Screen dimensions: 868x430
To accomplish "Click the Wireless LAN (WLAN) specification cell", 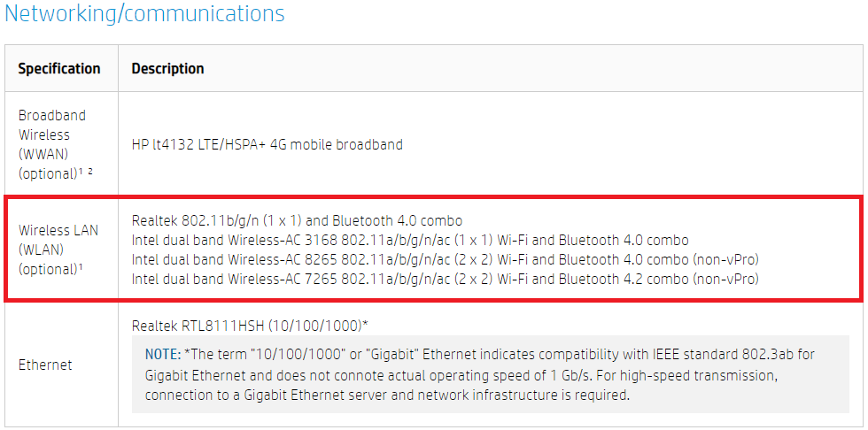I will (58, 250).
